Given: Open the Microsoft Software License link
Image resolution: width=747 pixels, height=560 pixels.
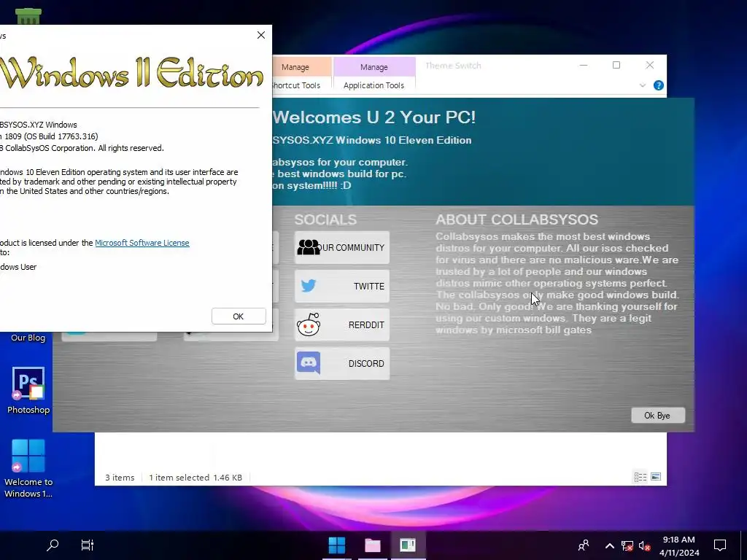Looking at the screenshot, I should (142, 243).
